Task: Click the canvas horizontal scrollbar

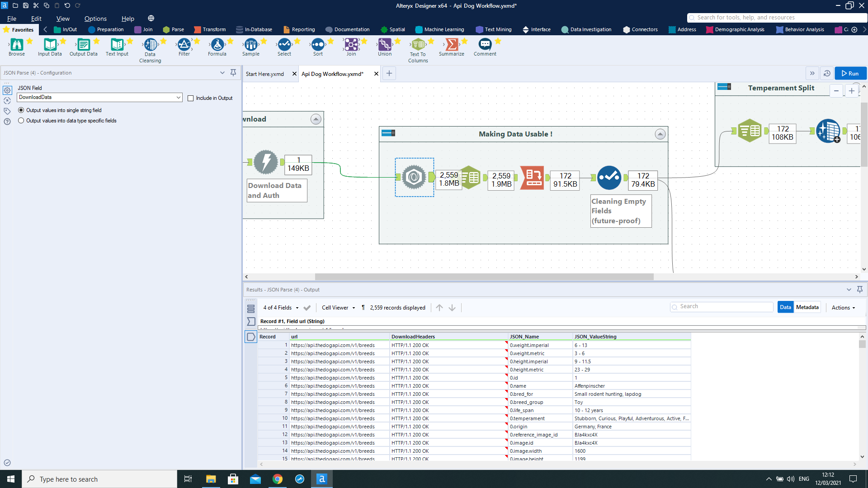Action: [484, 277]
